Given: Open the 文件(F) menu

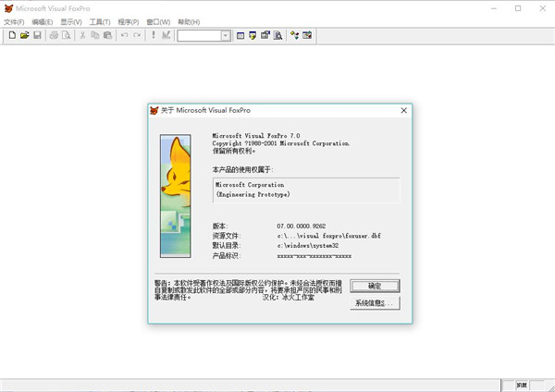Looking at the screenshot, I should coord(14,21).
